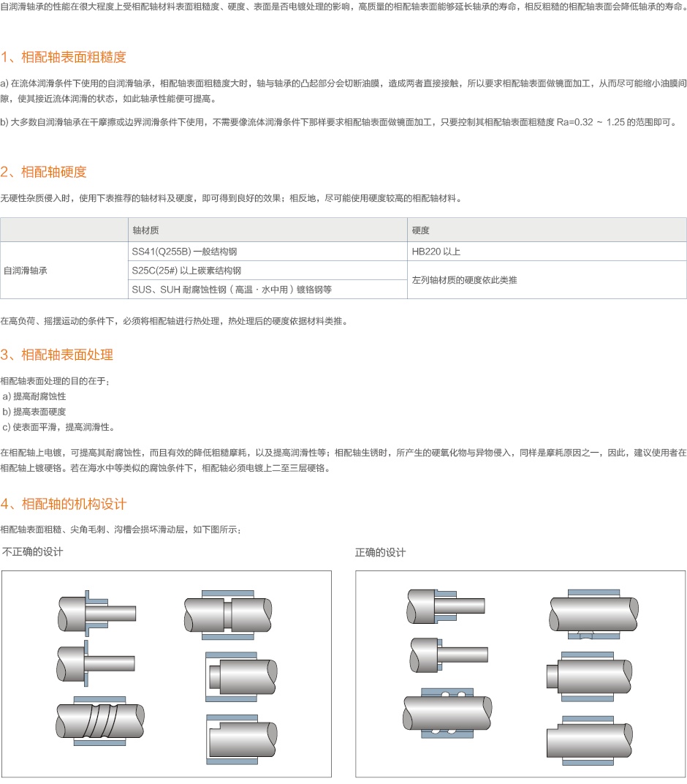This screenshot has height=784, width=687.
Task: Click the '正确的设计' label
Action: click(380, 552)
